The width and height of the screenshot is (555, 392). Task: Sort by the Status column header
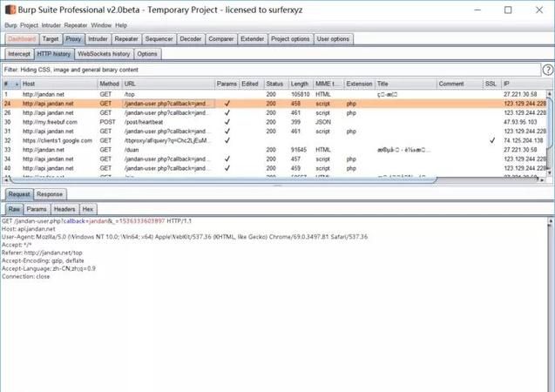(x=276, y=84)
